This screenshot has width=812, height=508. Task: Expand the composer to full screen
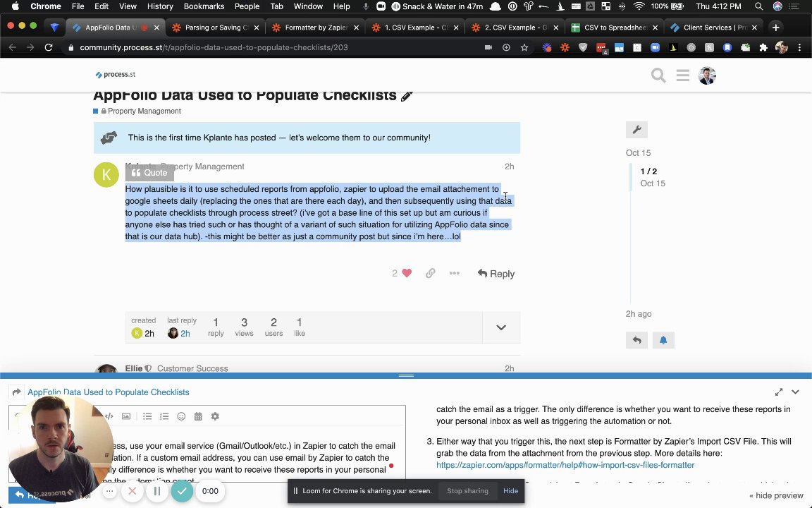(x=778, y=392)
